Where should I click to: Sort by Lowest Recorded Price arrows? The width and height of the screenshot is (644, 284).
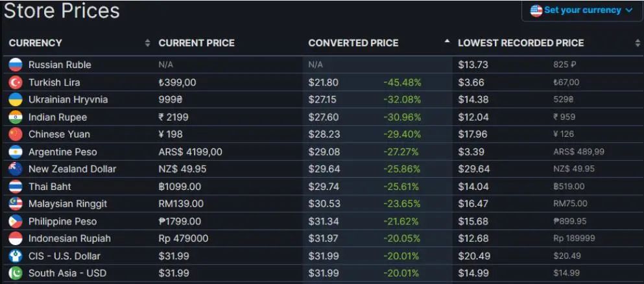tap(638, 43)
